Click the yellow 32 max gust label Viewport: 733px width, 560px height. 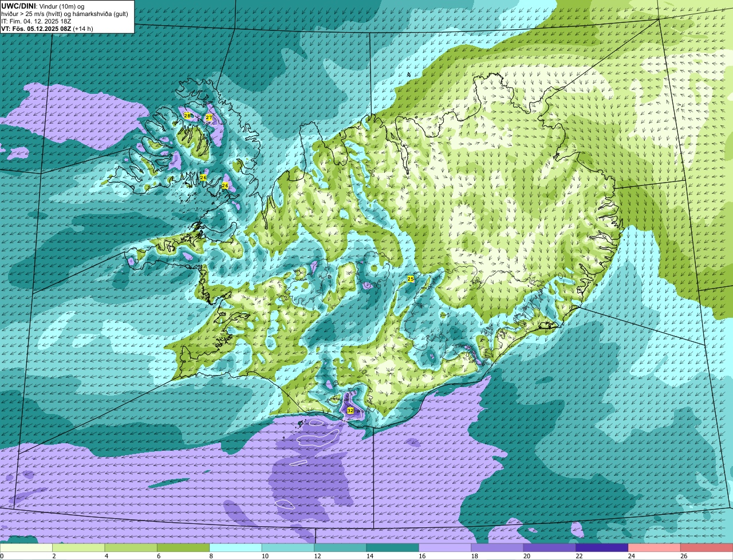coord(350,411)
